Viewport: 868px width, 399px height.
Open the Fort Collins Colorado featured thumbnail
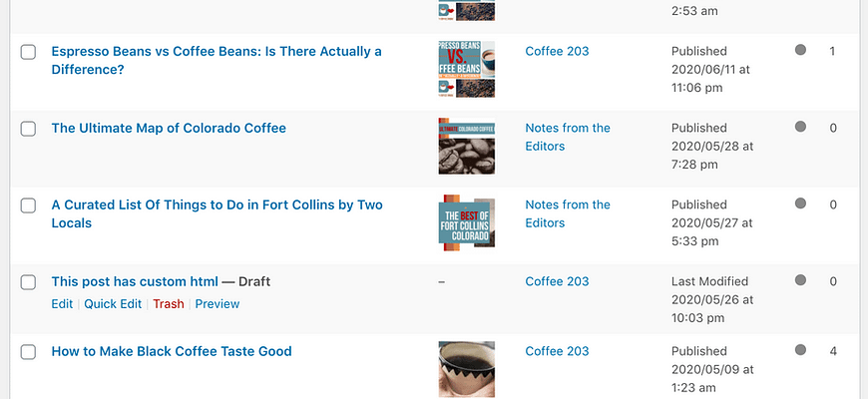tap(467, 222)
